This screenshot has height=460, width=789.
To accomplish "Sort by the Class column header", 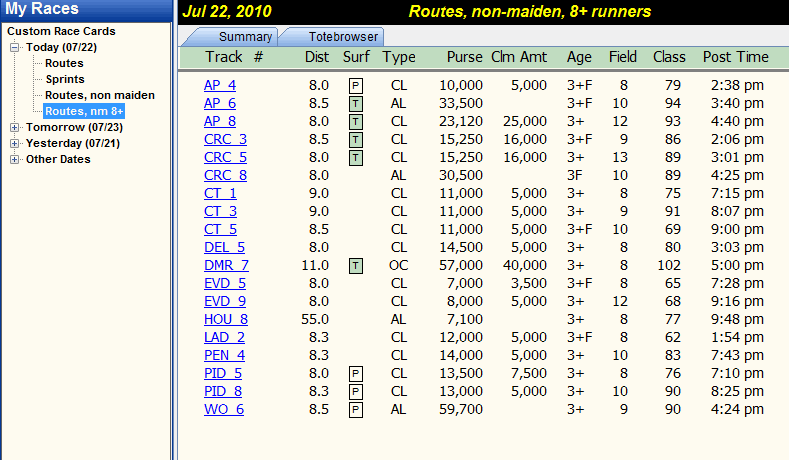I will tap(669, 57).
